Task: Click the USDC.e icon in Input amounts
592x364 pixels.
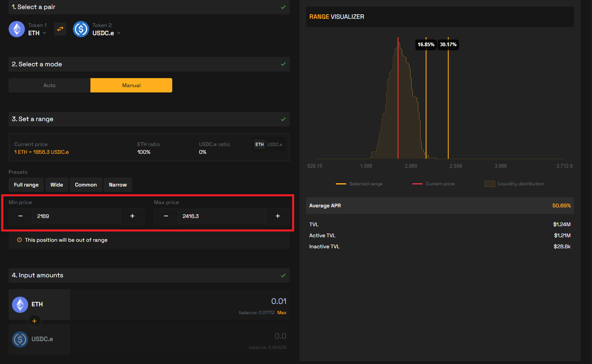Action: pyautogui.click(x=20, y=339)
